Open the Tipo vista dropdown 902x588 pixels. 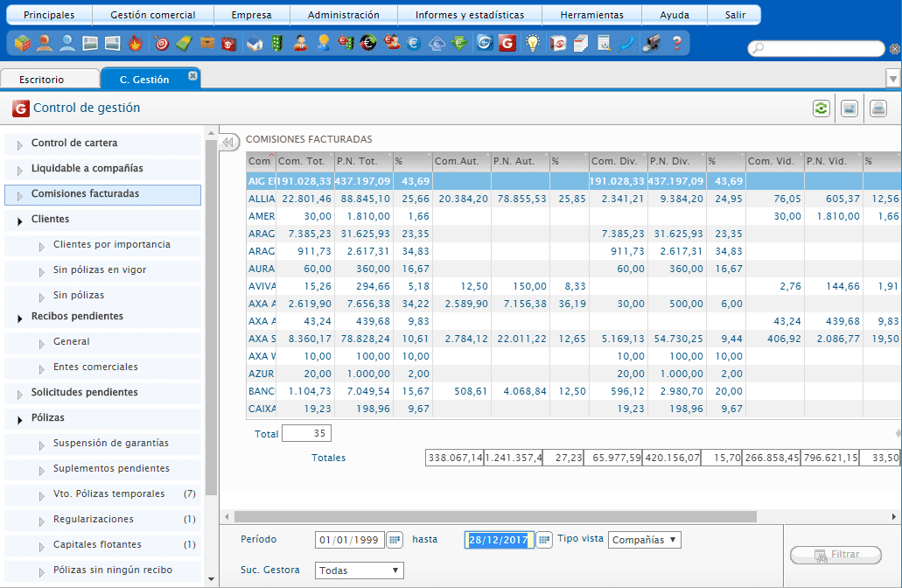pyautogui.click(x=644, y=540)
